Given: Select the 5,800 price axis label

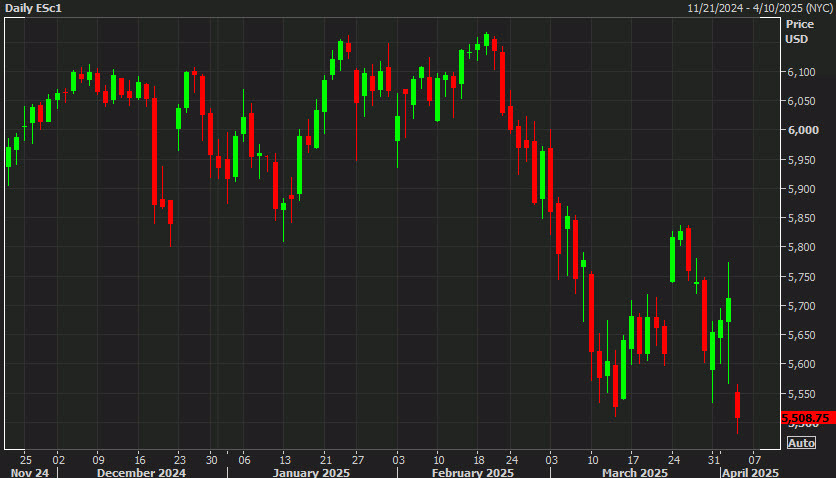Looking at the screenshot, I should point(801,247).
